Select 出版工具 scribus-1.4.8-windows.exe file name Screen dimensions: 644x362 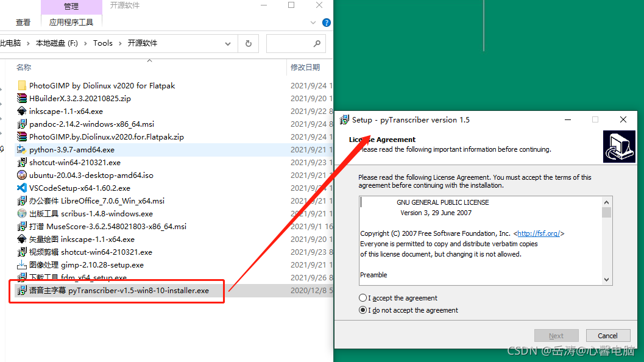coord(91,213)
